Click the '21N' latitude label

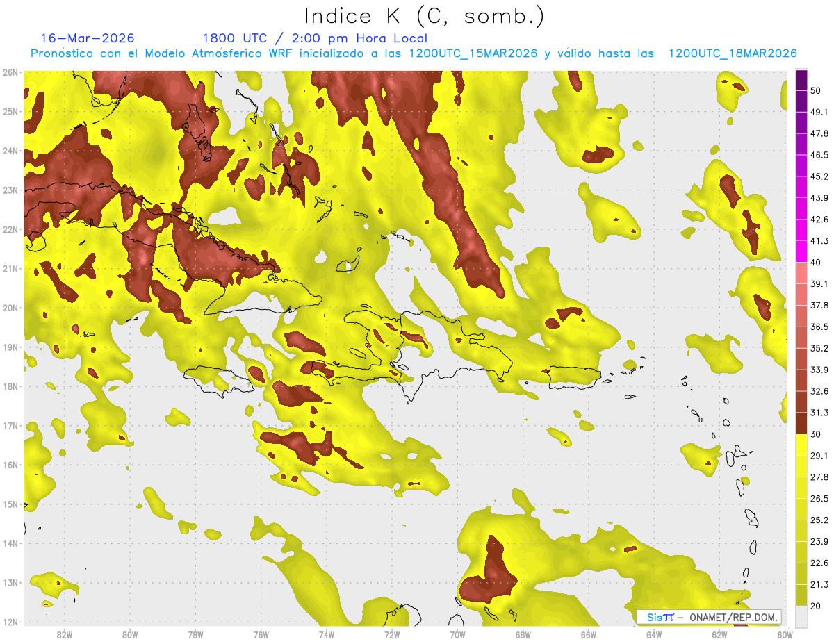point(10,269)
